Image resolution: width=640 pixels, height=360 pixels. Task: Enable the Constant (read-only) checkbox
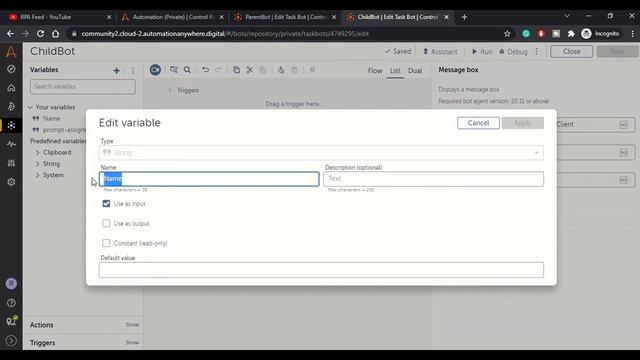pyautogui.click(x=106, y=243)
